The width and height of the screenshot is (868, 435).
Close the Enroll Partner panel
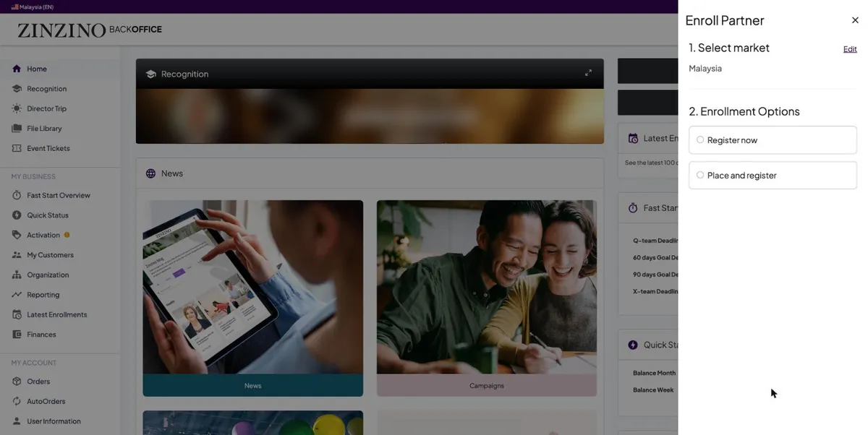click(855, 20)
